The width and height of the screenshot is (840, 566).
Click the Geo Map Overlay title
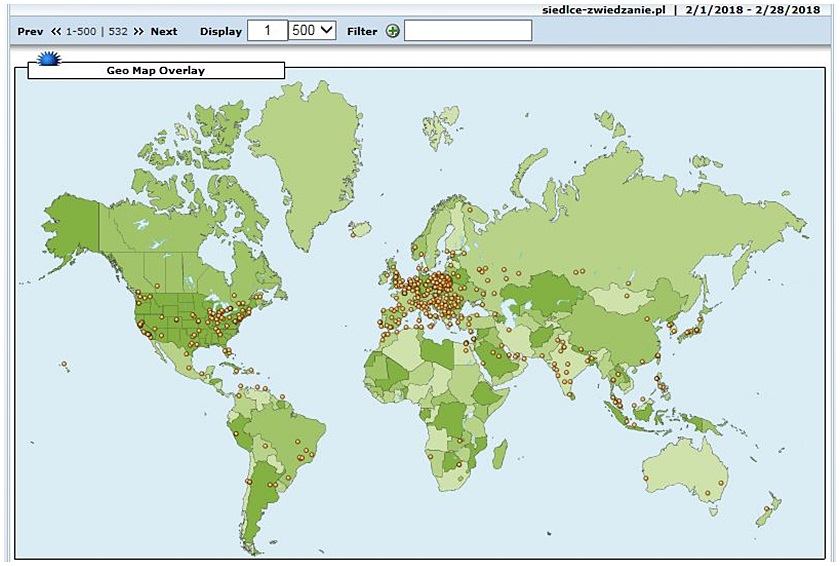pyautogui.click(x=155, y=71)
